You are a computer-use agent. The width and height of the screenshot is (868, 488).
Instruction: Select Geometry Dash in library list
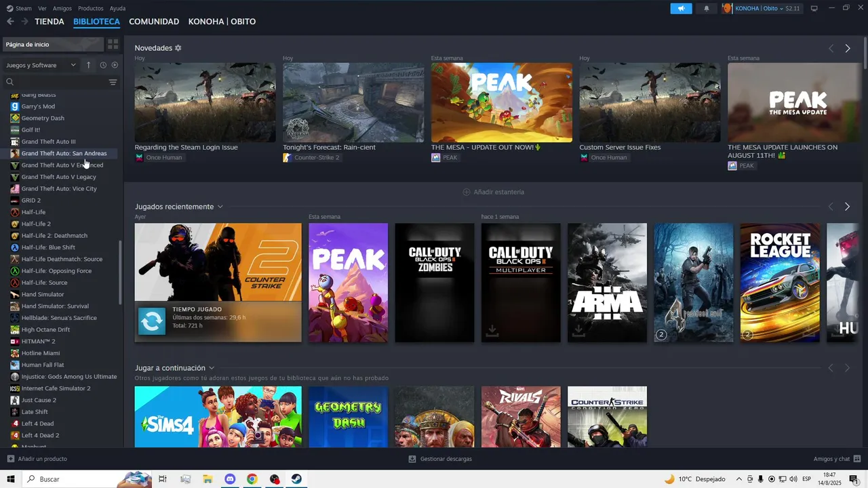(x=43, y=118)
